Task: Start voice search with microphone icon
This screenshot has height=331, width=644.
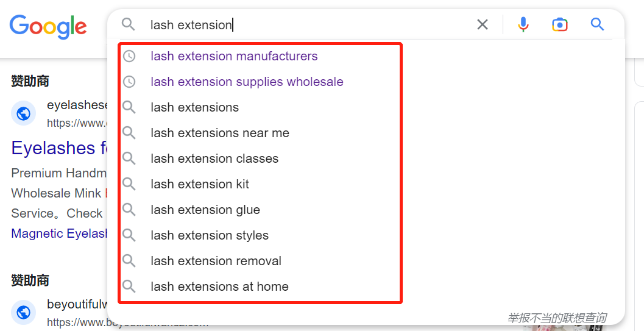Action: click(523, 24)
